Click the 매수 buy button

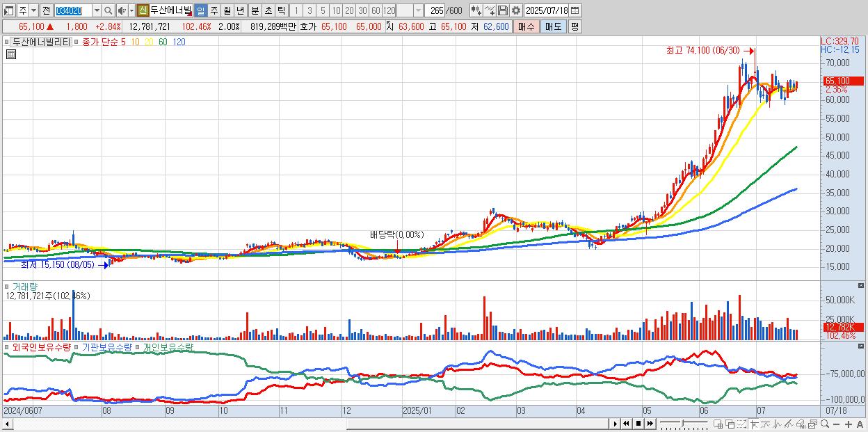click(527, 26)
